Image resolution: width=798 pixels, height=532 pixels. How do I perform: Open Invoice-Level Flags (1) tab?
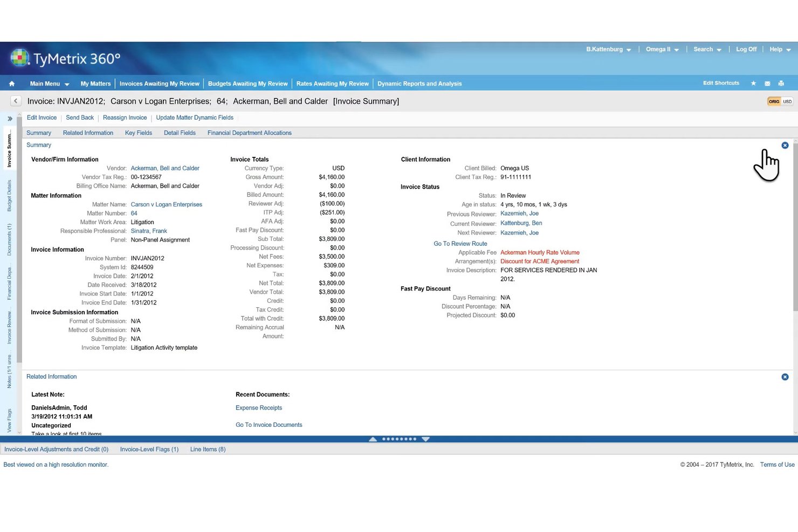(149, 450)
